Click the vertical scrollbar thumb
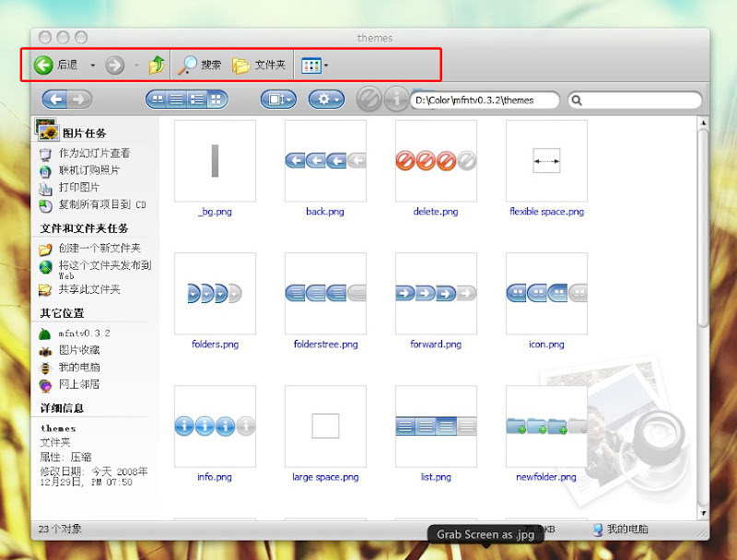Screen dimensions: 737x560 click(x=703, y=227)
